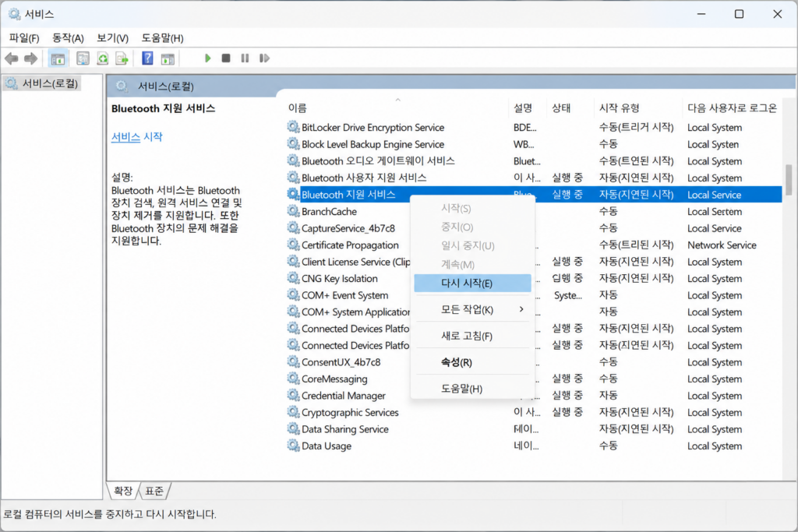The height and width of the screenshot is (532, 798).
Task: Select COM+ System Application row
Action: (534, 312)
